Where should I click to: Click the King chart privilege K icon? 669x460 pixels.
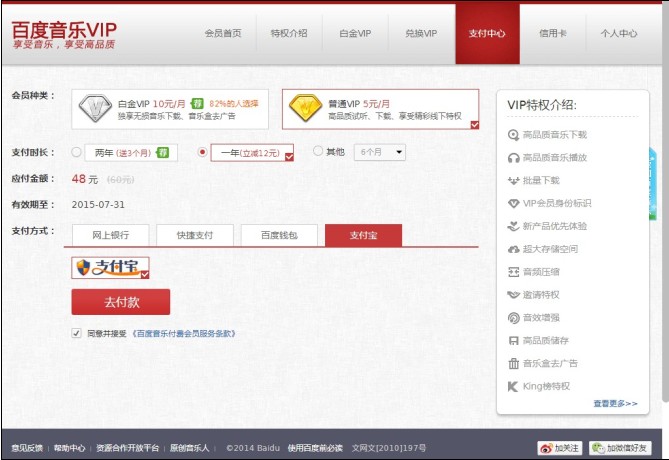click(x=513, y=387)
